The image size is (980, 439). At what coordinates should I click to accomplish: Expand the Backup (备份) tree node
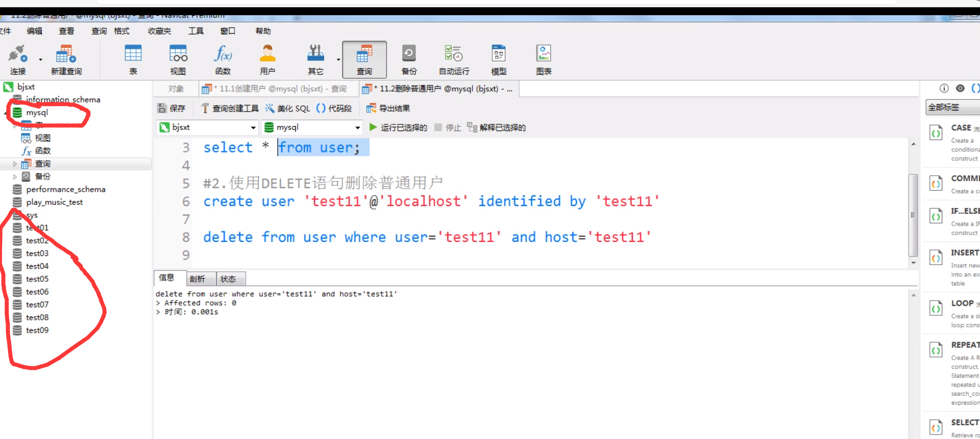(x=15, y=176)
